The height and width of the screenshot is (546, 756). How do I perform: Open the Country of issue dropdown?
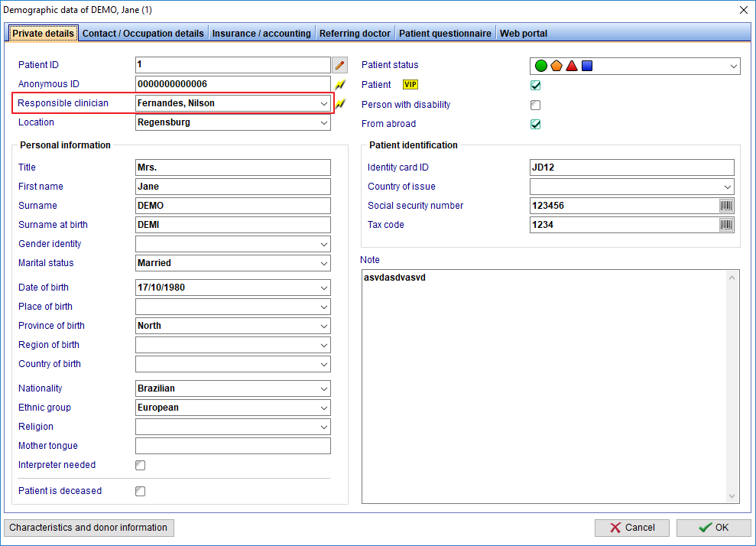click(x=728, y=187)
